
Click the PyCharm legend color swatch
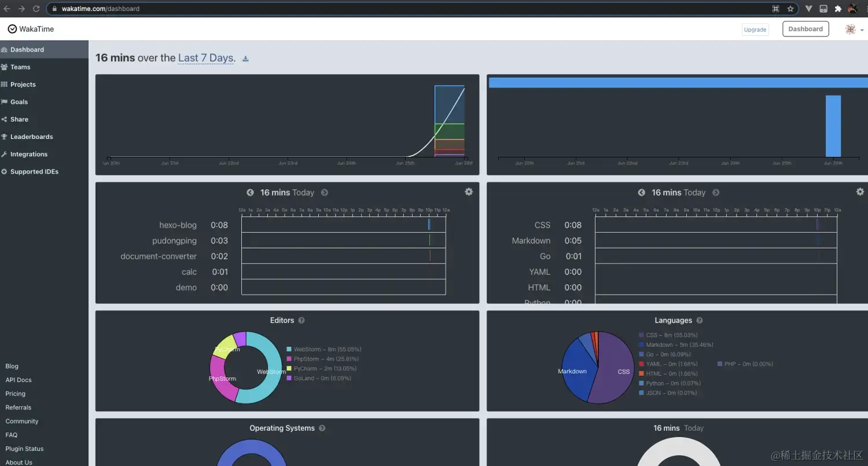289,369
